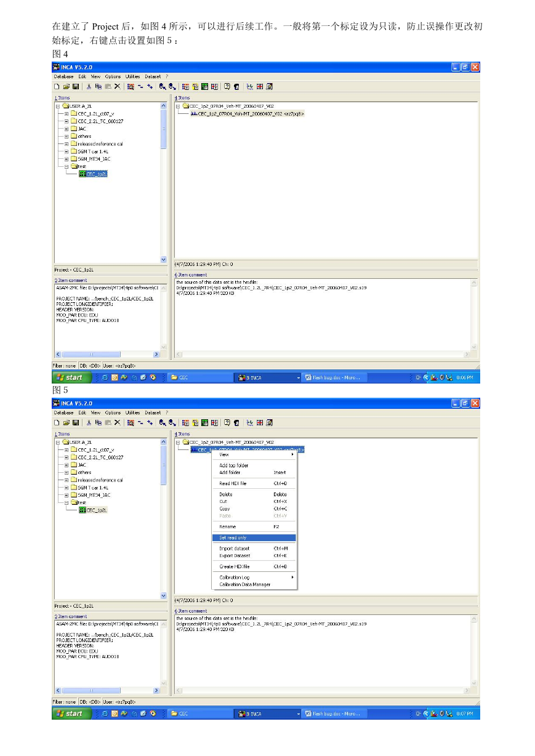
Task: Click clock showing 8:06 PM in Figure 4
Action: pyautogui.click(x=465, y=377)
